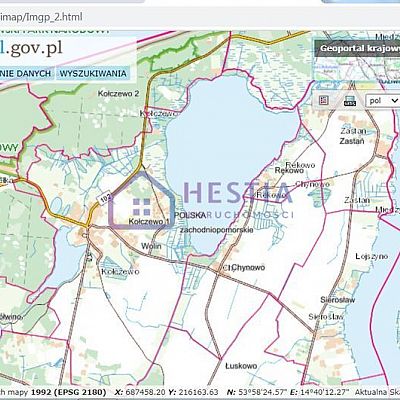Image resolution: width=400 pixels, height=400 pixels.
Task: Click the Łuskowo map label
Action: pos(241,366)
